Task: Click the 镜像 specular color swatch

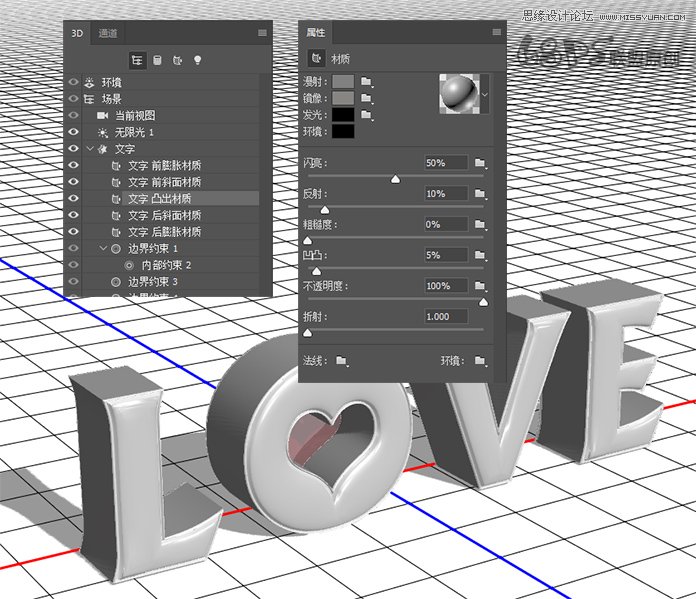Action: 344,98
